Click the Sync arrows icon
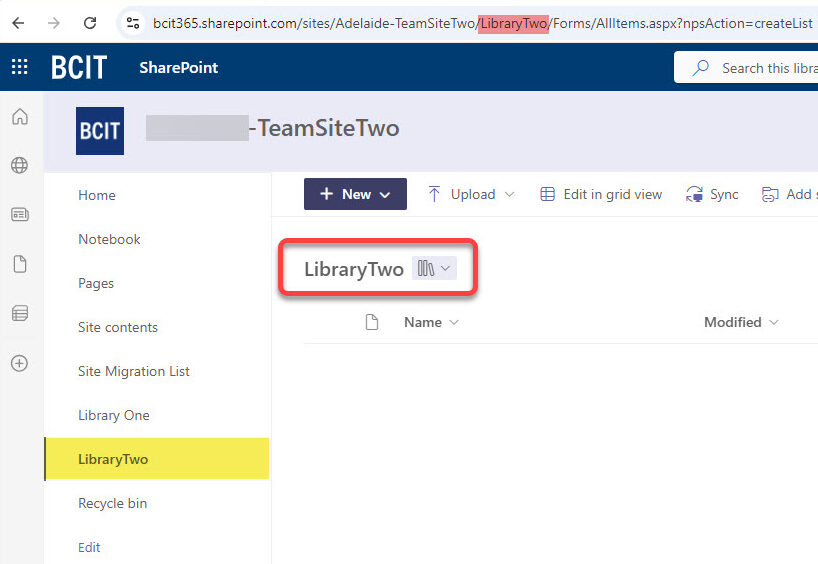818x564 pixels. coord(694,195)
